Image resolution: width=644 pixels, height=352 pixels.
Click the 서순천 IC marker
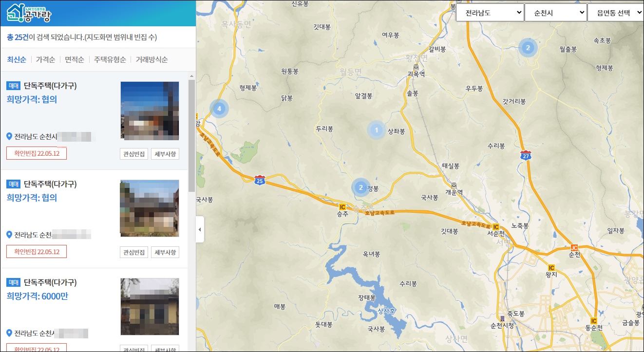click(x=496, y=227)
